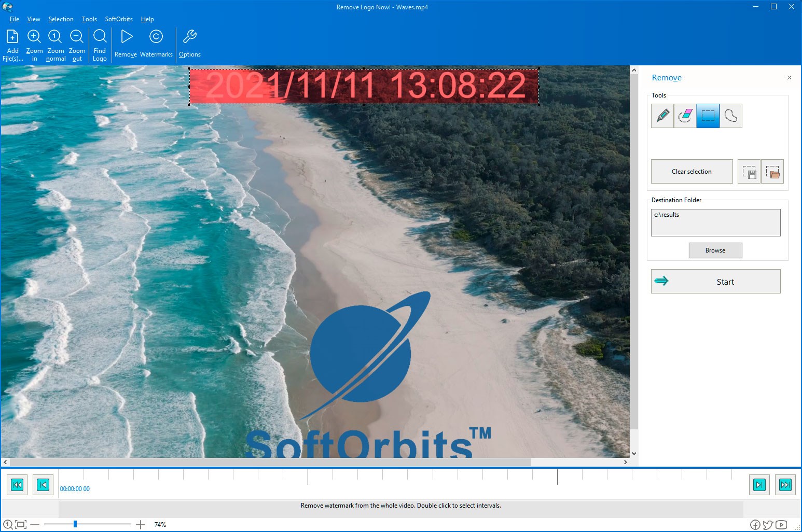Image resolution: width=802 pixels, height=532 pixels.
Task: Jump to the video end with fast-forward button
Action: (785, 485)
